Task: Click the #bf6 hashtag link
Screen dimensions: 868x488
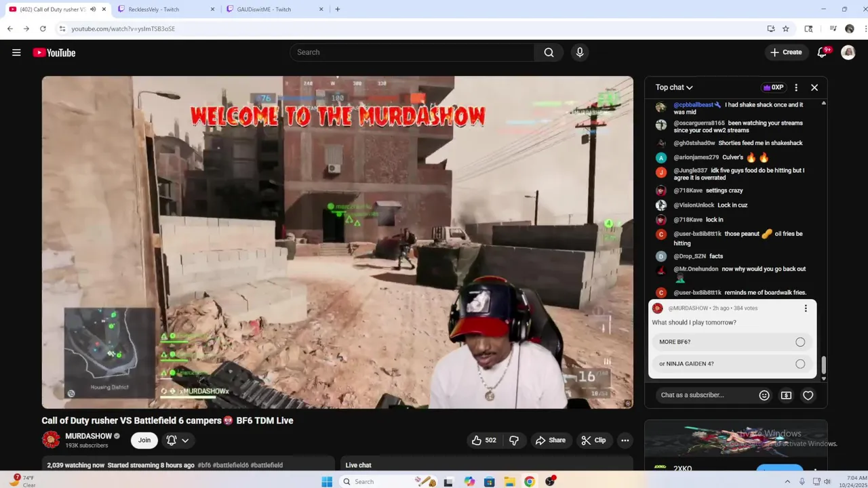Action: (x=205, y=466)
